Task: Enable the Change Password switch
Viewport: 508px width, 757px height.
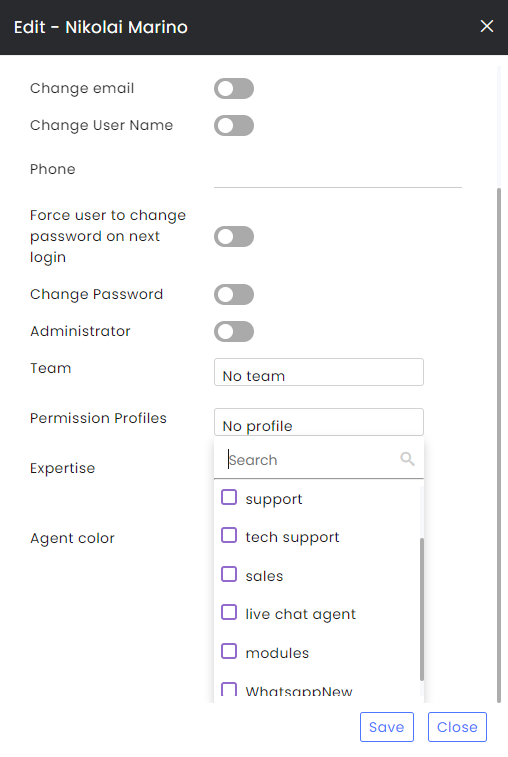Action: point(234,294)
